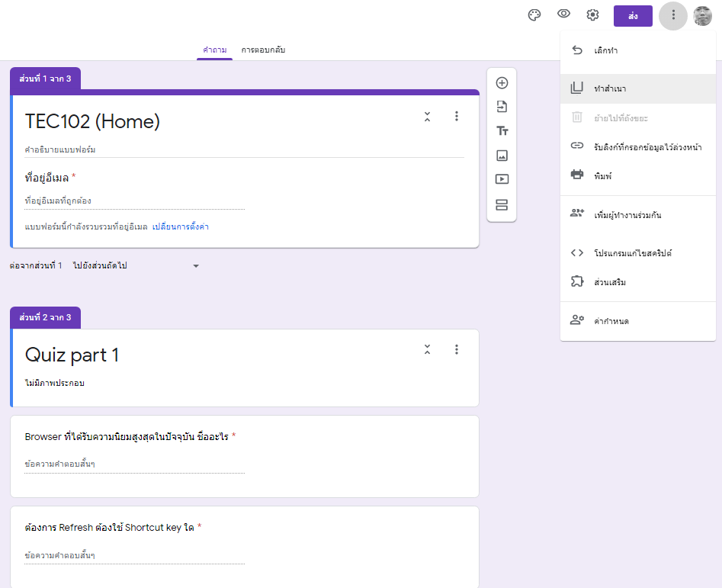Viewport: 722px width, 588px height.
Task: Click the import questions icon
Action: tap(502, 107)
